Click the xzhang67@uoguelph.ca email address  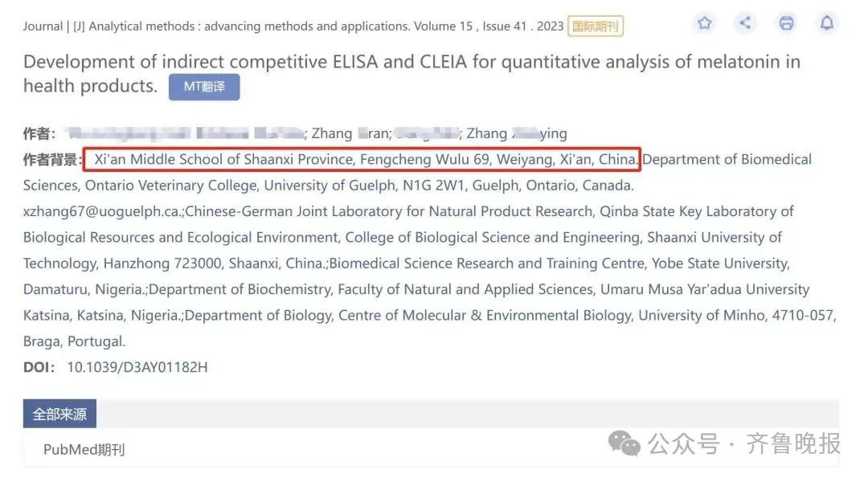pos(101,211)
